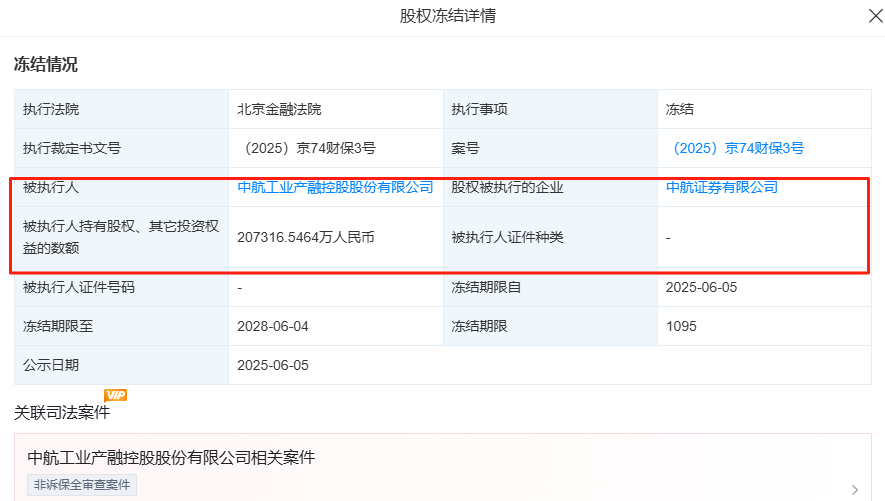This screenshot has height=501, width=885.
Task: Select the 公示日期 value 2025-06-05
Action: (273, 365)
